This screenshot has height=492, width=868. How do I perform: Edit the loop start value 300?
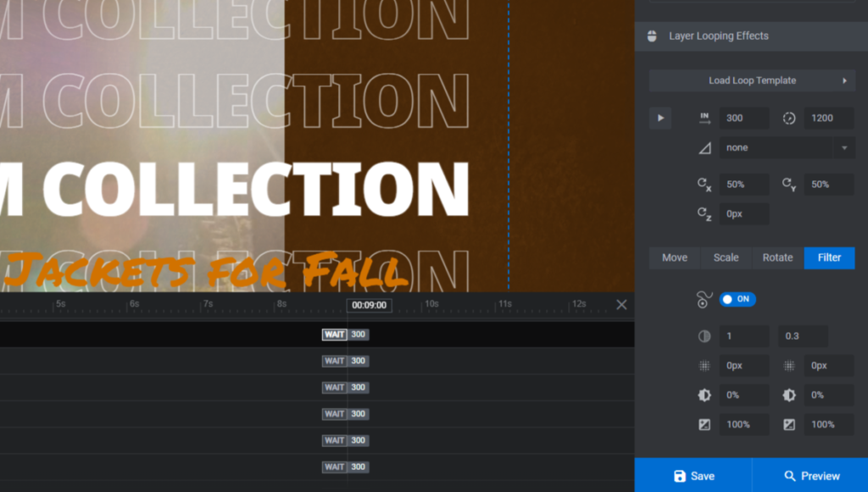(744, 118)
